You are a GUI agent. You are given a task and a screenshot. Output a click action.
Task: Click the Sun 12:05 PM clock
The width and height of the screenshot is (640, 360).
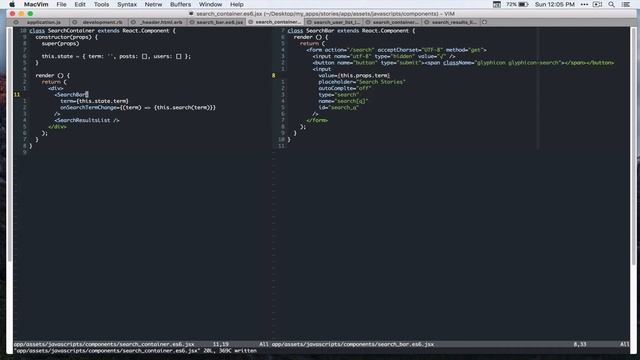555,4
